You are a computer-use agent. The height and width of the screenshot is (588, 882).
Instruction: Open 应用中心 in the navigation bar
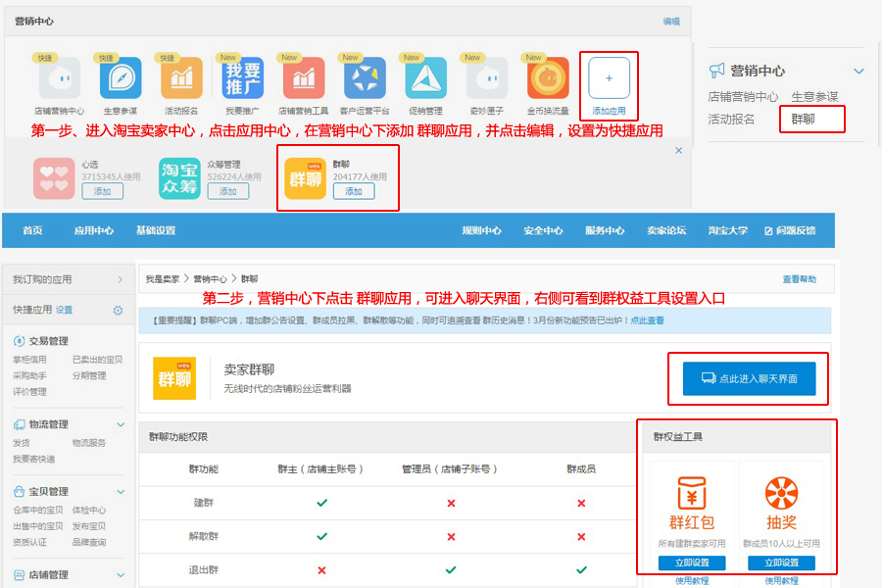94,230
